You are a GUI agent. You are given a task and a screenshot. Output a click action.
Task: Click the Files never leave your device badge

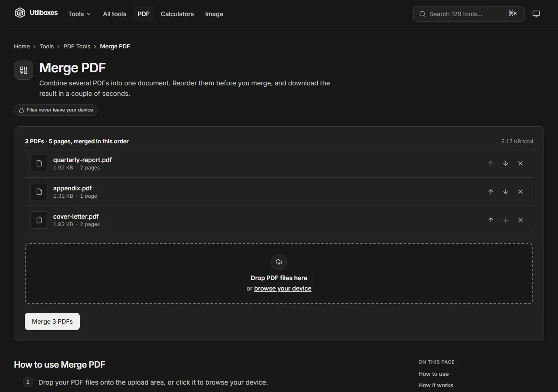point(56,110)
